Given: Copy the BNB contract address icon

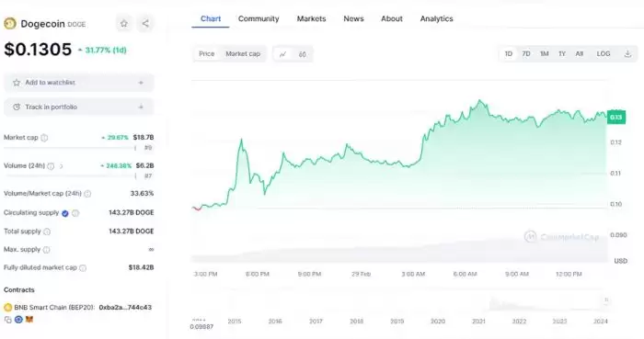Looking at the screenshot, I should [x=7, y=320].
